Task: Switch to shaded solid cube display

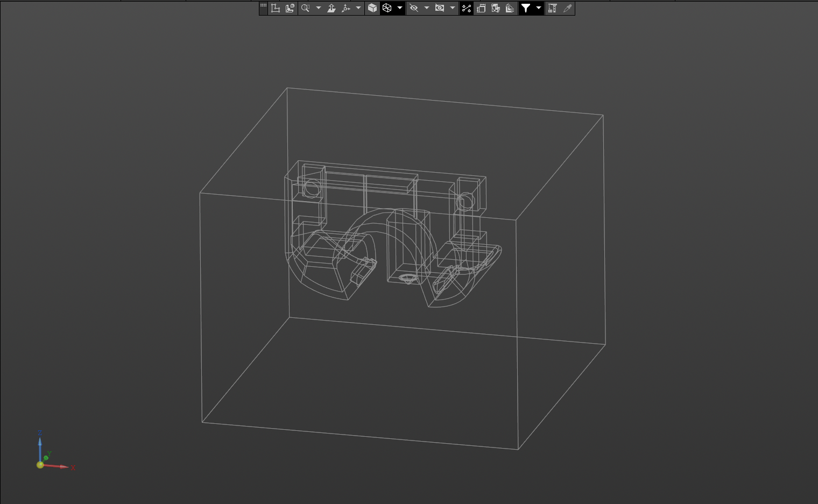Action: pyautogui.click(x=372, y=8)
